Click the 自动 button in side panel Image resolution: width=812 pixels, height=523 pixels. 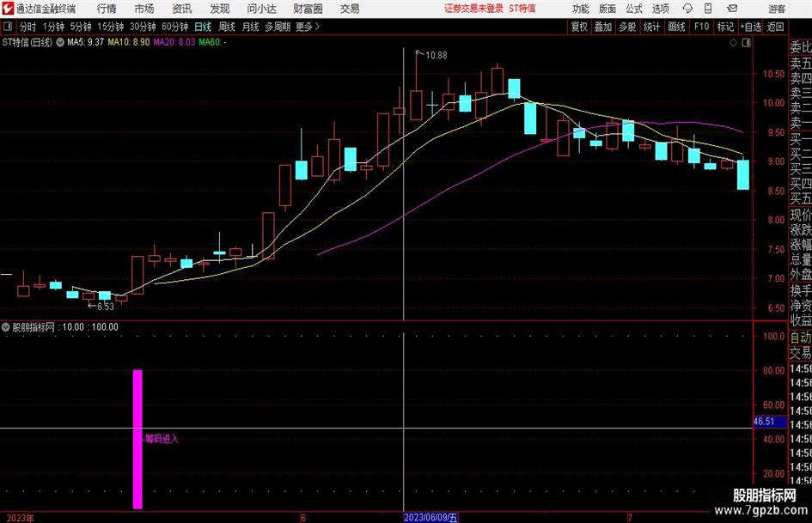click(800, 338)
